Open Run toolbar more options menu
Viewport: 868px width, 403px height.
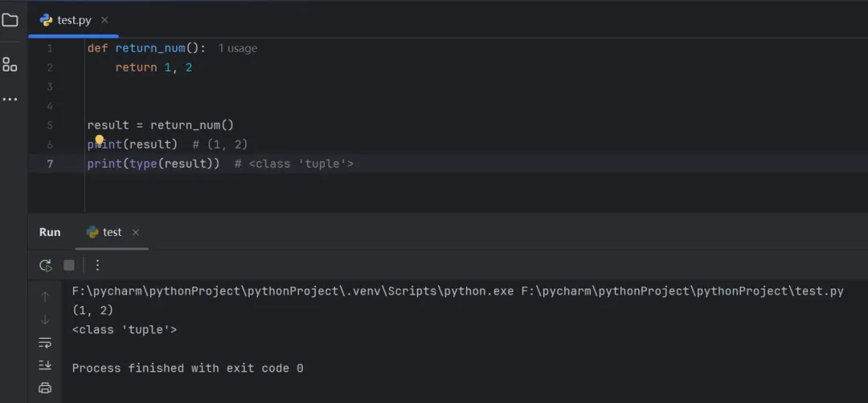97,265
